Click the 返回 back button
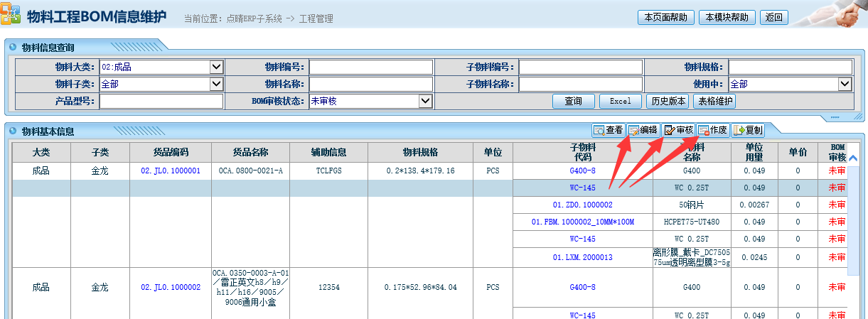This screenshot has width=868, height=319. pos(773,18)
